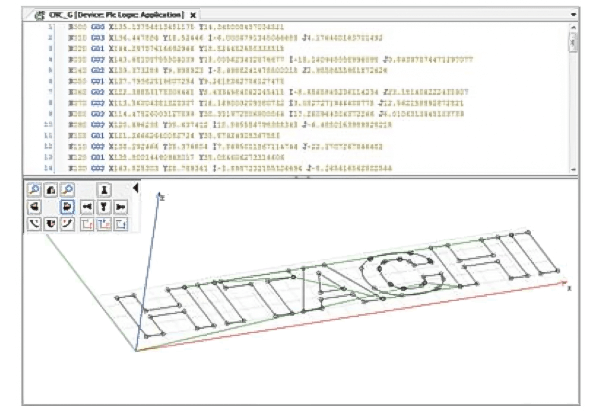Screen dimensions: 600x420
Task: Click the G01 command on line 3
Action: (x=98, y=49)
